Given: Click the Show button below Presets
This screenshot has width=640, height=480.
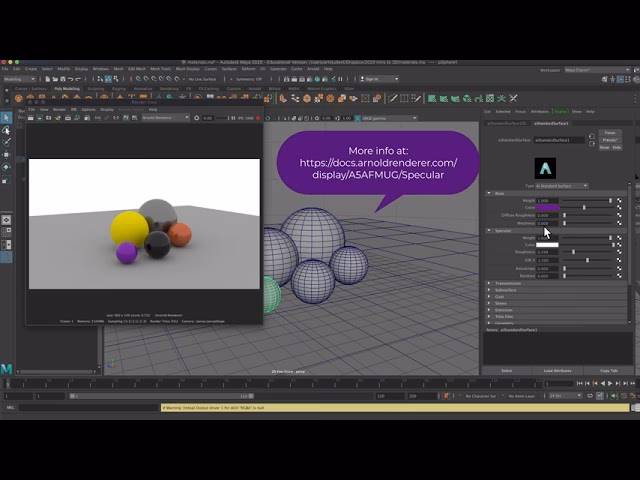Looking at the screenshot, I should point(604,147).
